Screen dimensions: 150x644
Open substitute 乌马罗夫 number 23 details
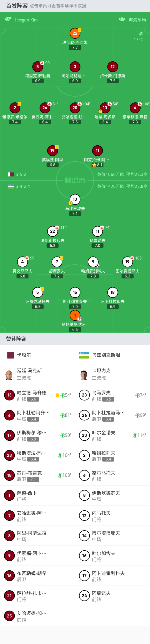click(84, 395)
